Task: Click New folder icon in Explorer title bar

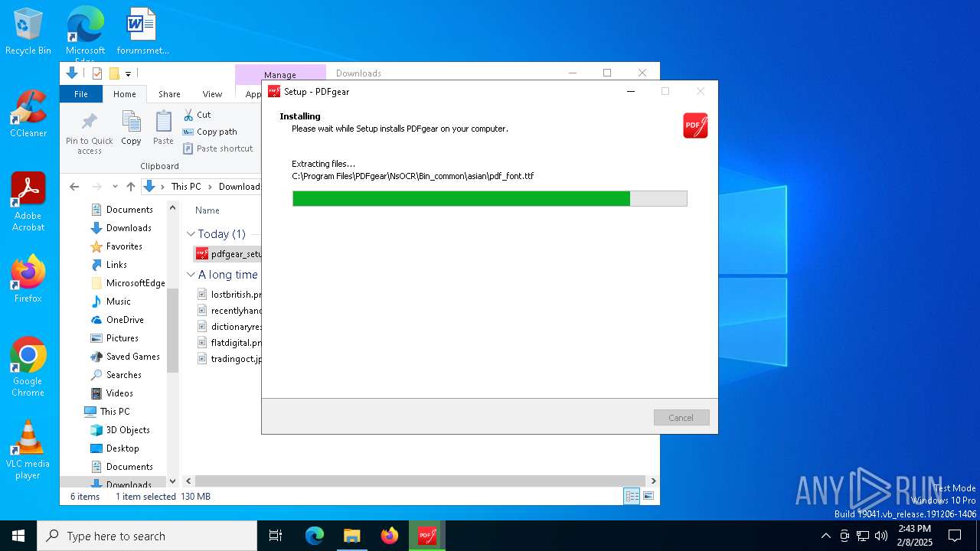Action: tap(114, 73)
